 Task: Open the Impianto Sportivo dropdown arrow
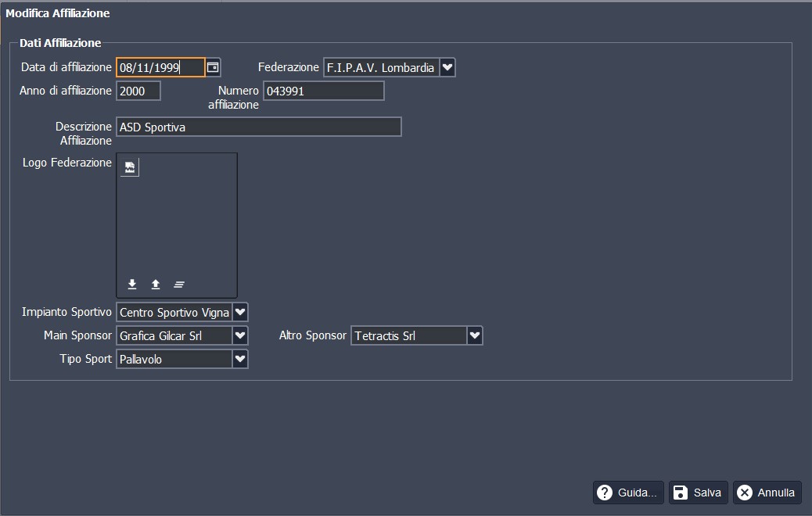241,313
